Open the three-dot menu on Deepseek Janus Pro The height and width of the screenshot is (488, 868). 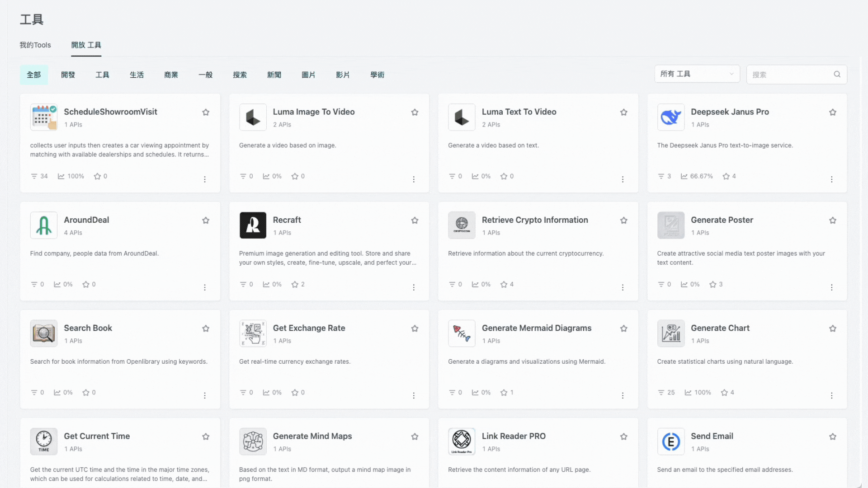[x=831, y=179]
